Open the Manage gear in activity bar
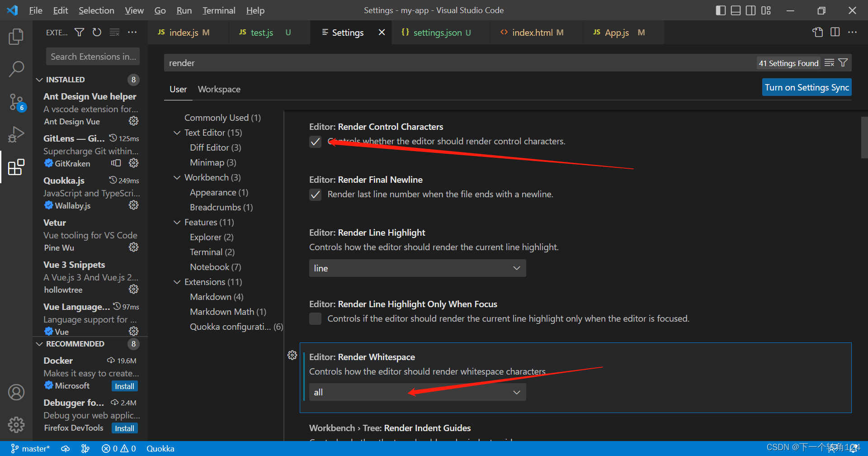Viewport: 868px width, 456px height. tap(16, 424)
